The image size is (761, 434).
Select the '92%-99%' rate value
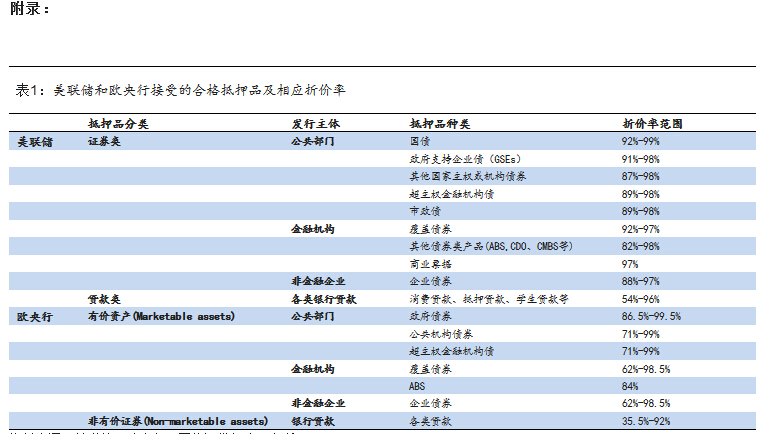[x=641, y=141]
